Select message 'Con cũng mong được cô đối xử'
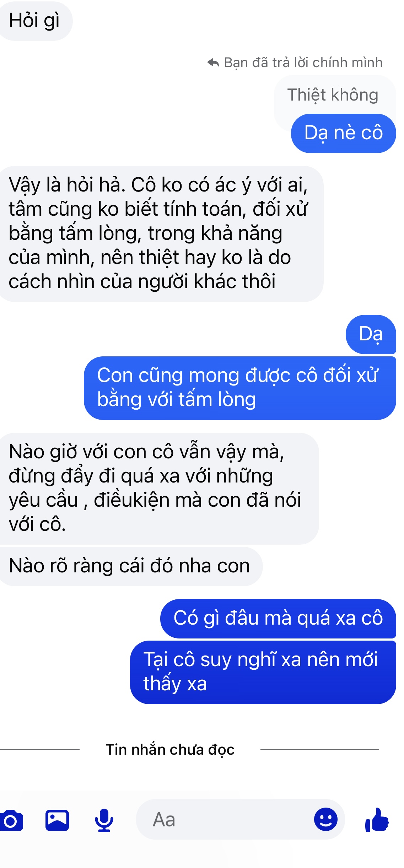This screenshot has height=868, width=404. tap(240, 388)
